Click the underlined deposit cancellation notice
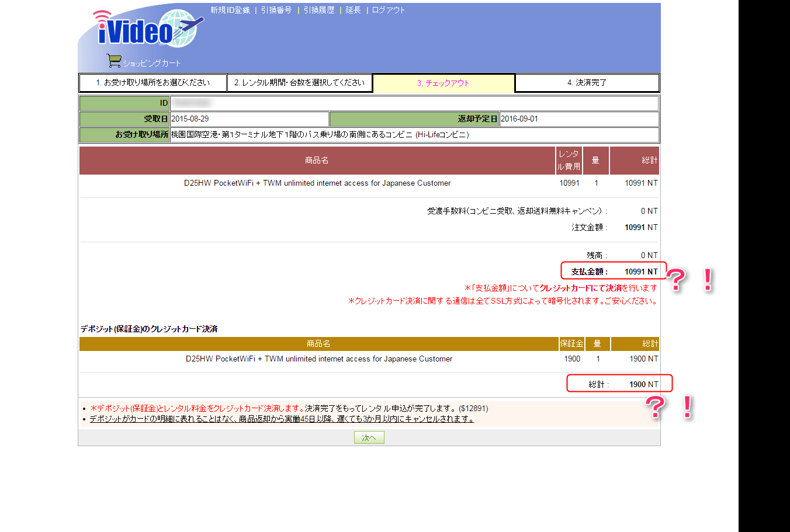The height and width of the screenshot is (532, 790). (x=281, y=419)
